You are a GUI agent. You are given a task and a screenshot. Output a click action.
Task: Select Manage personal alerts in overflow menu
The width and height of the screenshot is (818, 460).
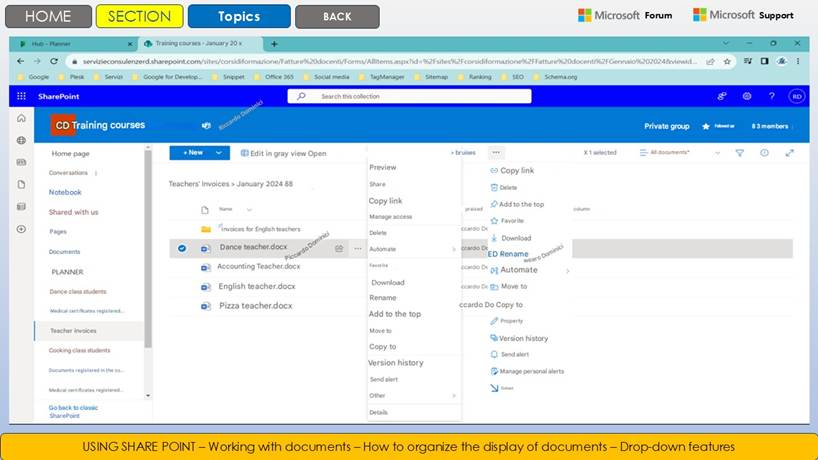(532, 371)
